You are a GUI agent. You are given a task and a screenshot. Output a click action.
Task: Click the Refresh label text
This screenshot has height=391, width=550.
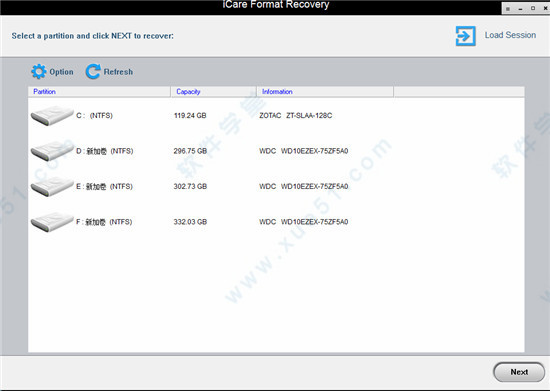coord(118,72)
